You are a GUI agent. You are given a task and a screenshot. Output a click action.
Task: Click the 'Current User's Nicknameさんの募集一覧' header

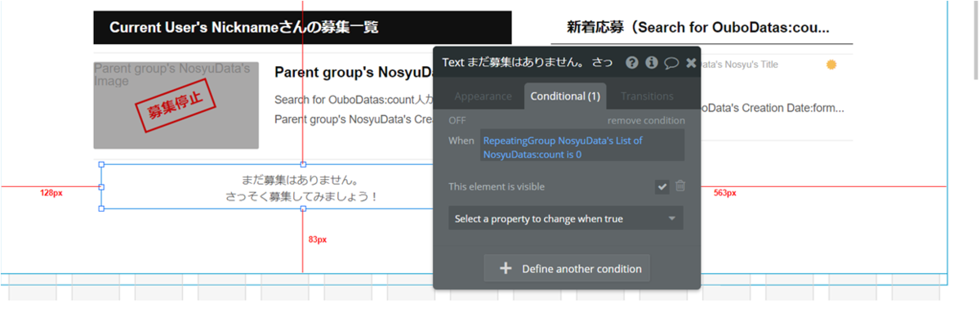point(302,28)
